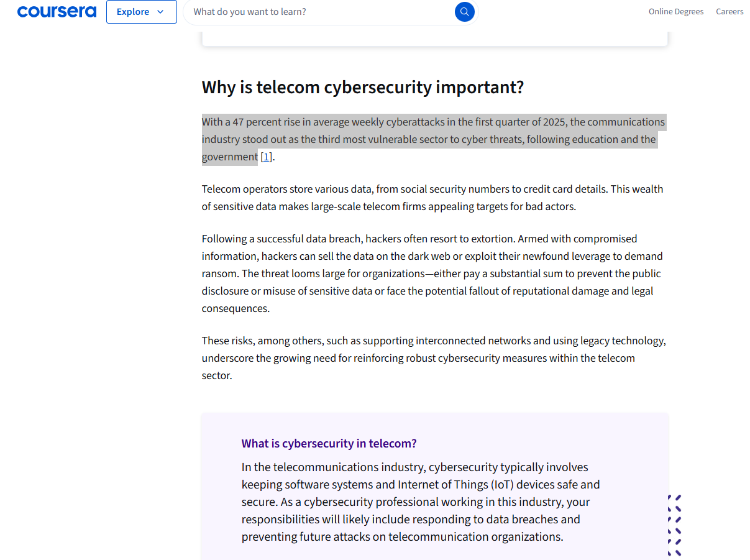Open the Online Degrees page
750x560 pixels.
676,12
